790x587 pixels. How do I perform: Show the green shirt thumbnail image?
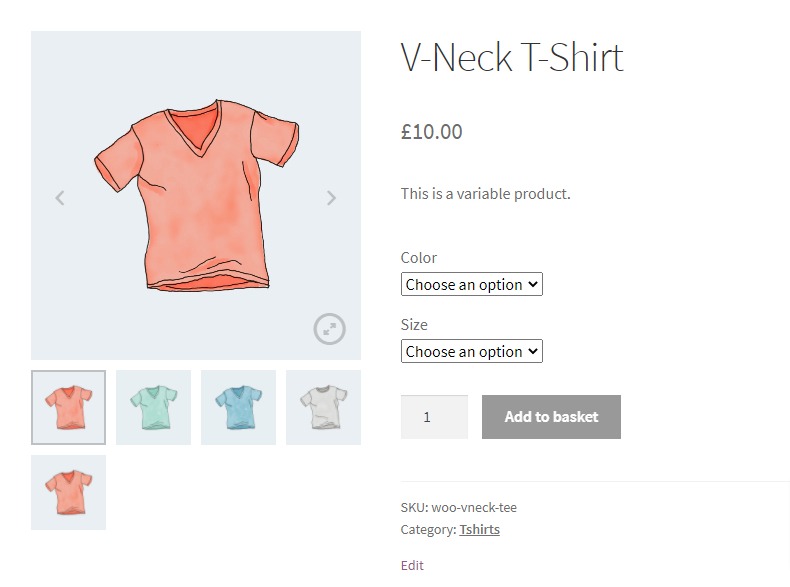(x=153, y=407)
